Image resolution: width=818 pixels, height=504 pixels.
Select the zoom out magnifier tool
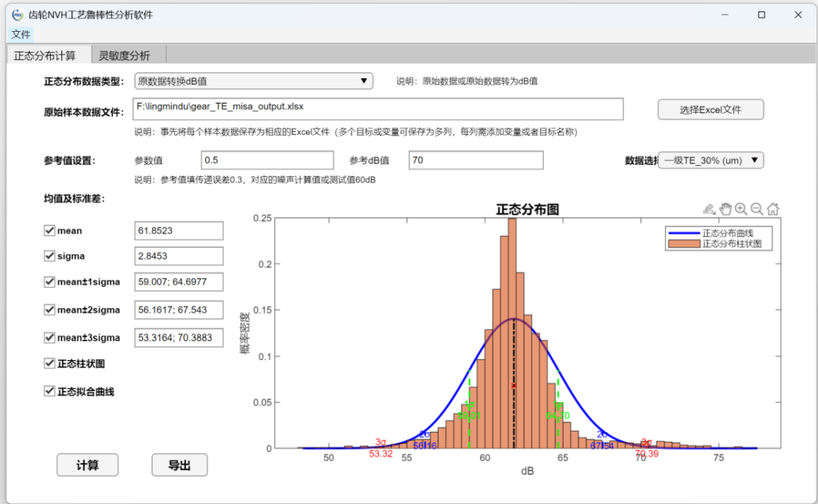757,209
